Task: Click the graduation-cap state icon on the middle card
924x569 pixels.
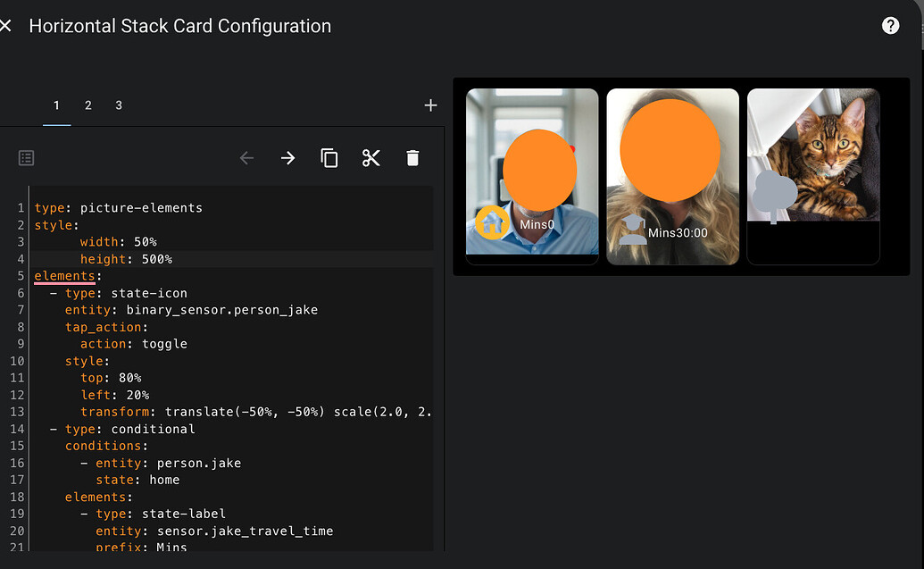Action: coord(634,227)
